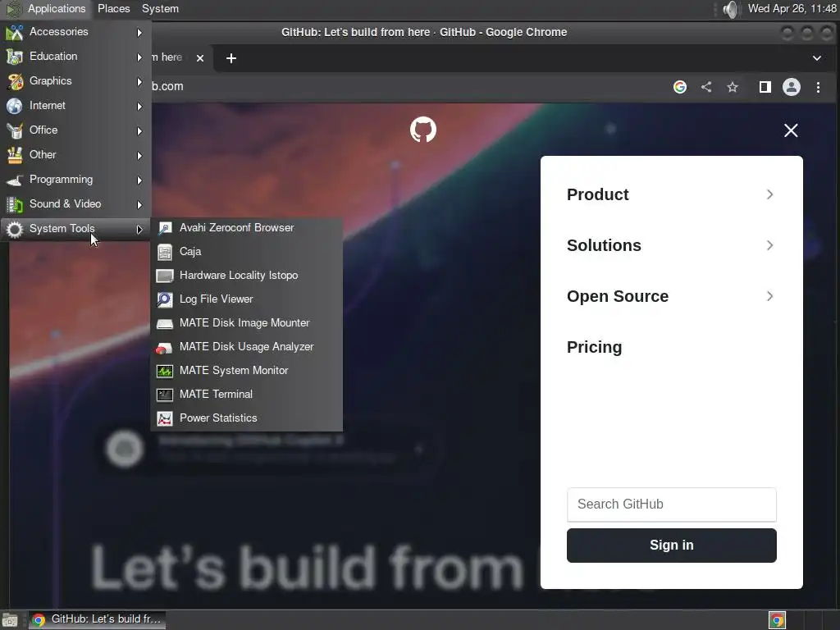Expand the Accessories submenu arrow

[139, 33]
